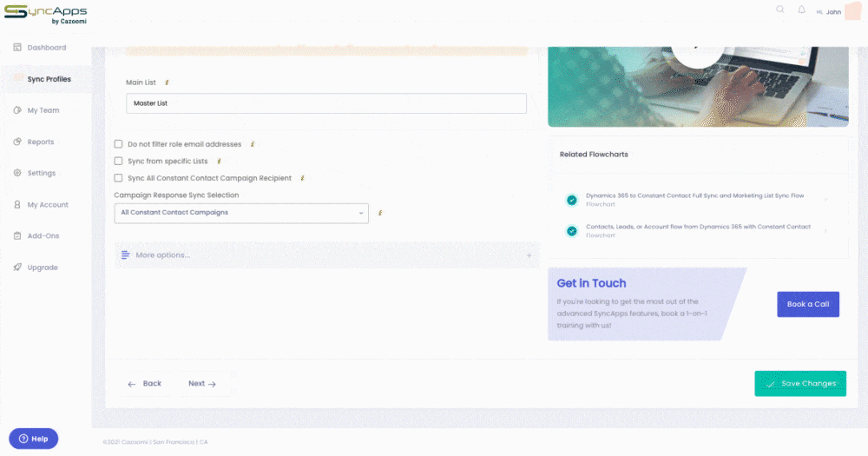Click the My Account person icon

[x=17, y=204]
